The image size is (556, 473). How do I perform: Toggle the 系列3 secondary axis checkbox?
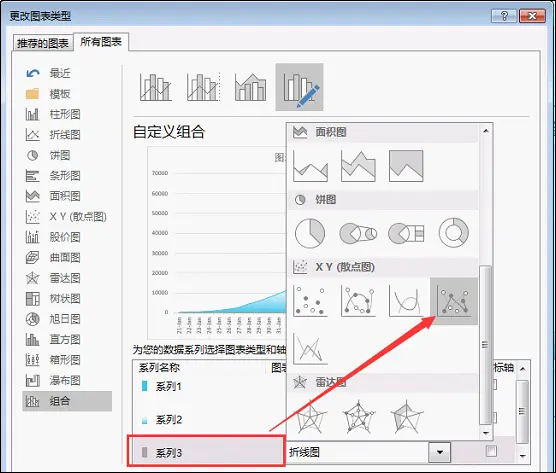[491, 451]
